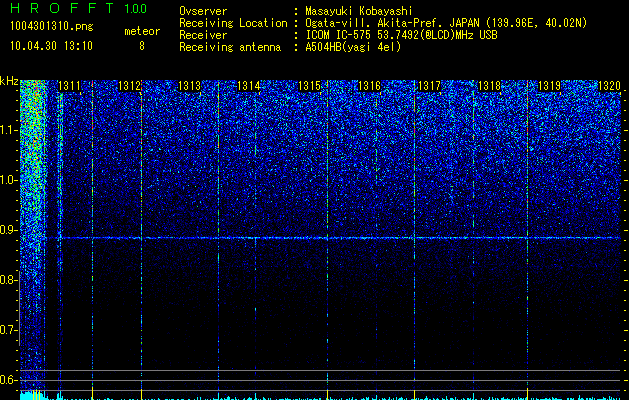Screen dimensions: 629x400
Task: Click the Ovserver label
Action: pos(203,11)
